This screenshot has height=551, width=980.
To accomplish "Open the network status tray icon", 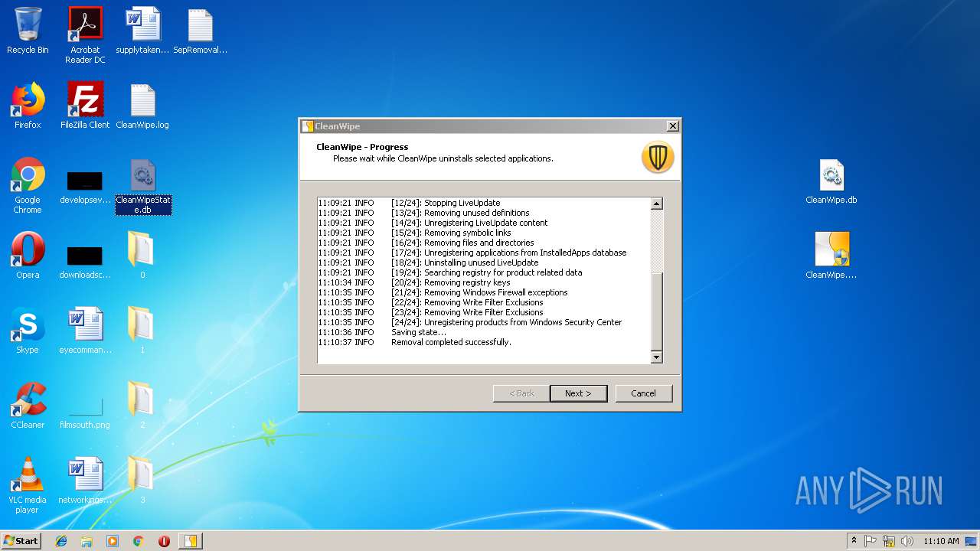I will [x=889, y=541].
